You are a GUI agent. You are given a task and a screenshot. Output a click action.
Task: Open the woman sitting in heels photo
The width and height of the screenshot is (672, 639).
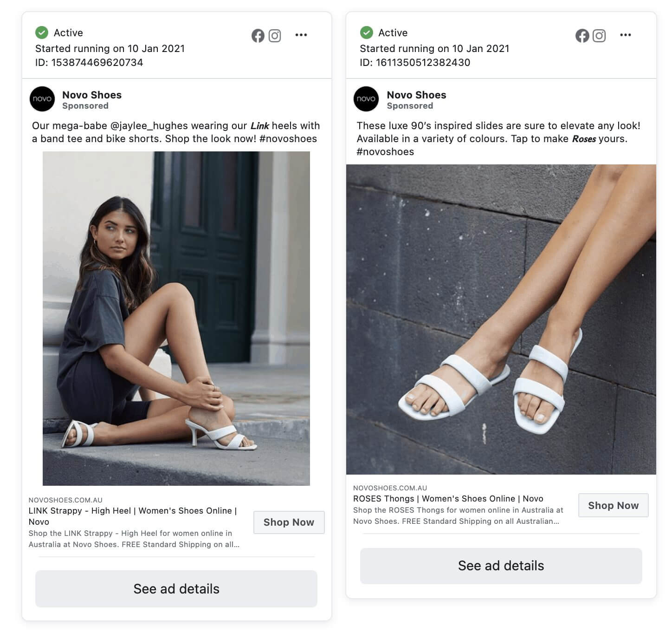176,319
